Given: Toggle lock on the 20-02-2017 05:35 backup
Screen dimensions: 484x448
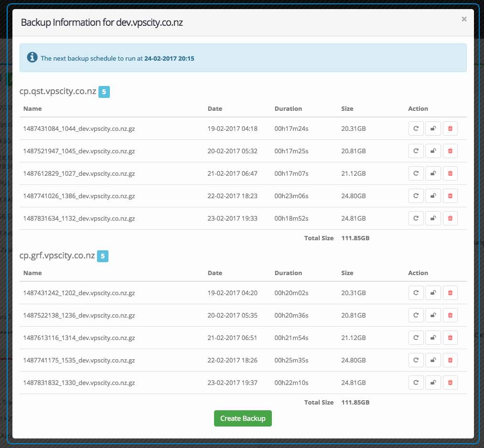Looking at the screenshot, I should pyautogui.click(x=433, y=315).
